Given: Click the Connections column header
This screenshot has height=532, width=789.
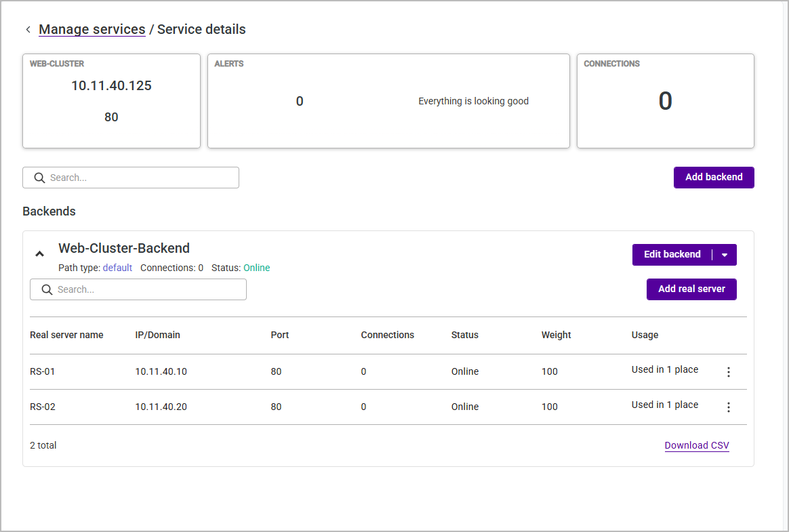Looking at the screenshot, I should pyautogui.click(x=388, y=335).
